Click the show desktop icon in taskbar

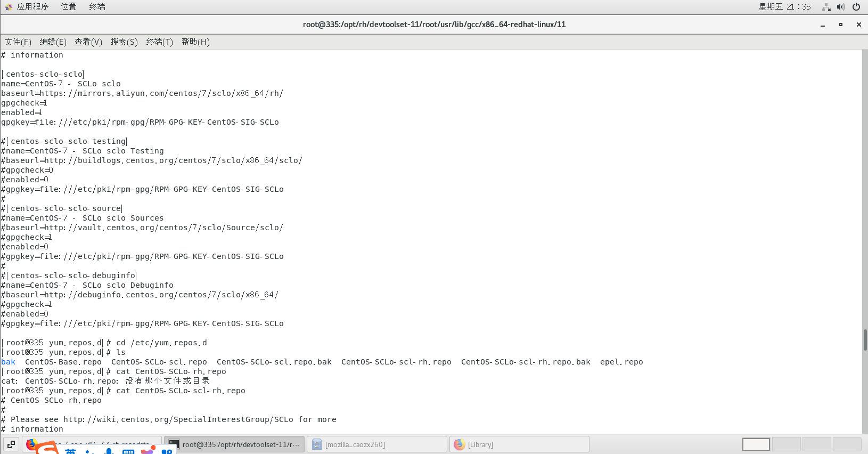pyautogui.click(x=11, y=444)
